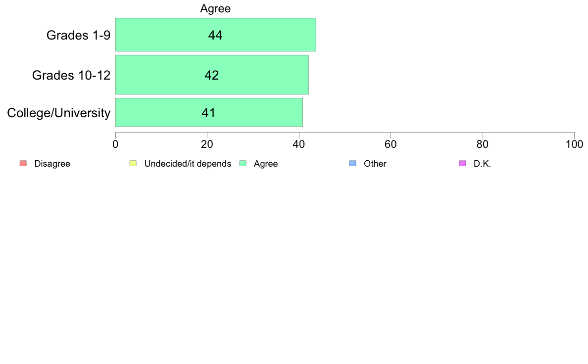Click the Disagree legend text

coord(52,164)
